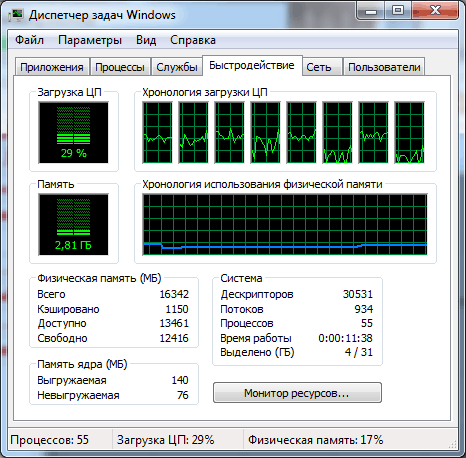The image size is (466, 458).
Task: Switch to the Службы tab
Action: [177, 67]
